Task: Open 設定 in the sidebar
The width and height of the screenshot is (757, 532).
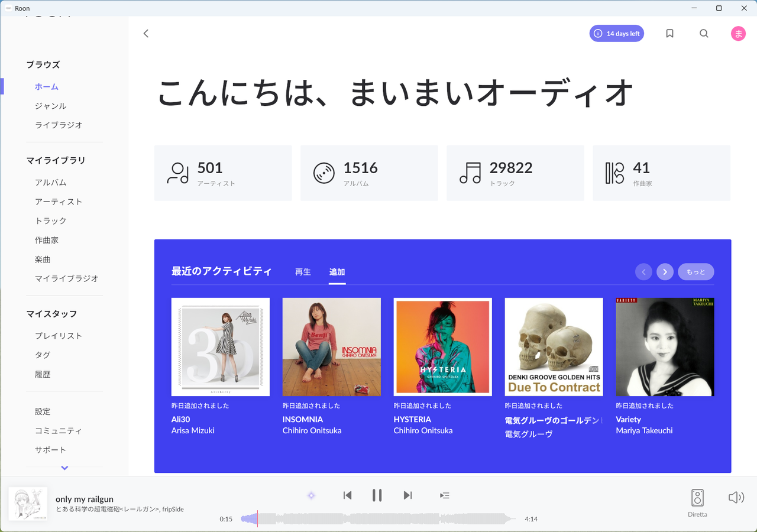Action: [43, 411]
